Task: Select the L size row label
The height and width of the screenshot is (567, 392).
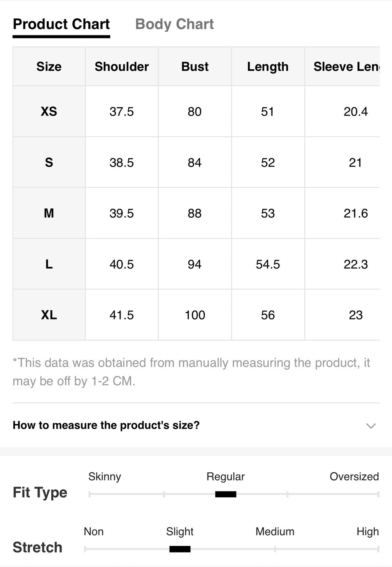Action: point(49,264)
